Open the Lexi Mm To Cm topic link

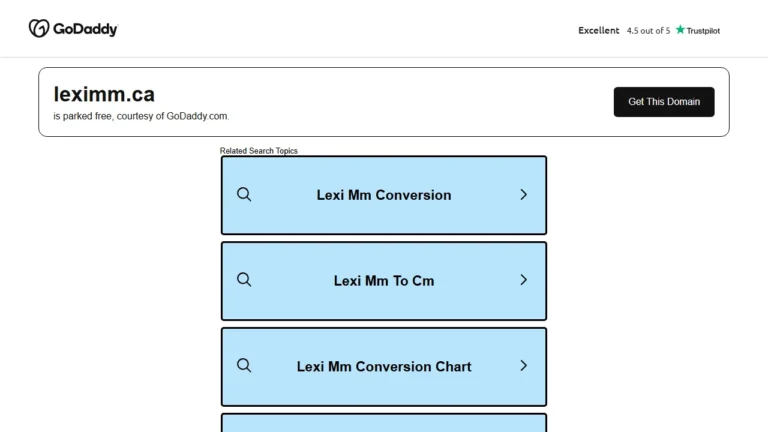click(384, 281)
